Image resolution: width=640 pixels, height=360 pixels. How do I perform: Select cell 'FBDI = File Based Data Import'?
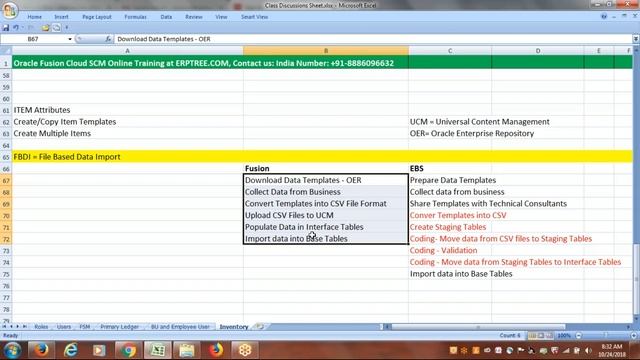click(x=127, y=157)
